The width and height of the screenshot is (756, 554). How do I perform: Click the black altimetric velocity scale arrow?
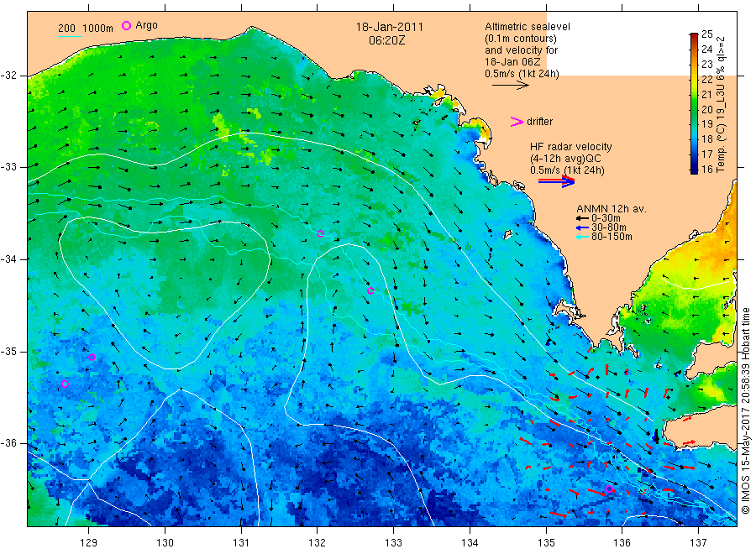[511, 86]
